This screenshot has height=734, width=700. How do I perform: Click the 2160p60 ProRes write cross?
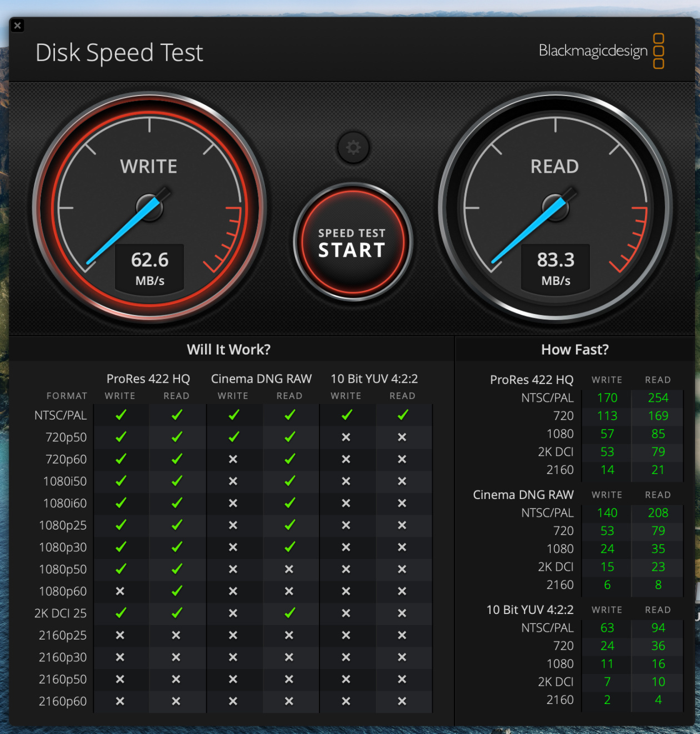(x=120, y=701)
